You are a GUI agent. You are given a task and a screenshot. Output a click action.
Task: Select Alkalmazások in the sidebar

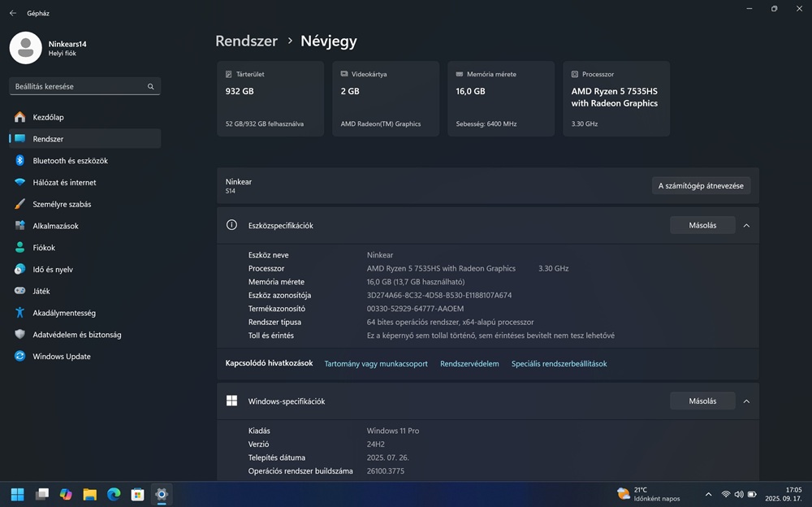pos(55,226)
